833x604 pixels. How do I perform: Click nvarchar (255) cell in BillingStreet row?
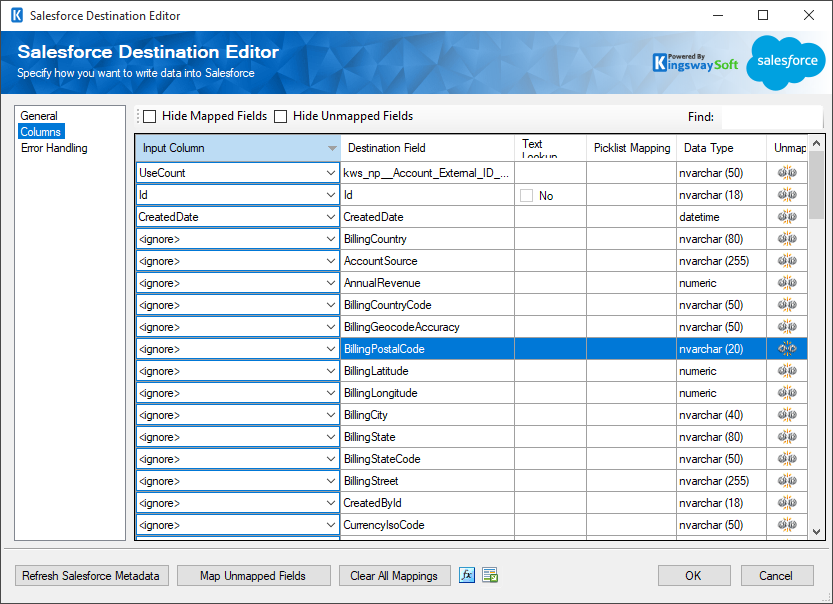tap(721, 481)
